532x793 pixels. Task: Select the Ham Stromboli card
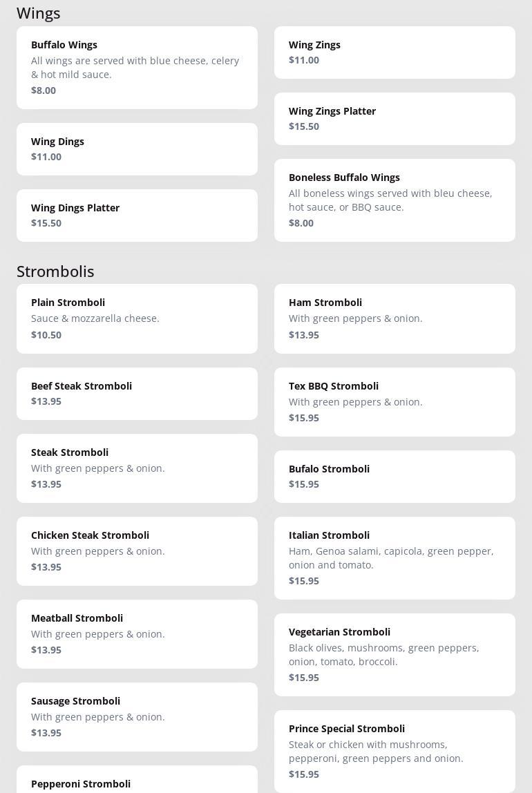point(395,318)
